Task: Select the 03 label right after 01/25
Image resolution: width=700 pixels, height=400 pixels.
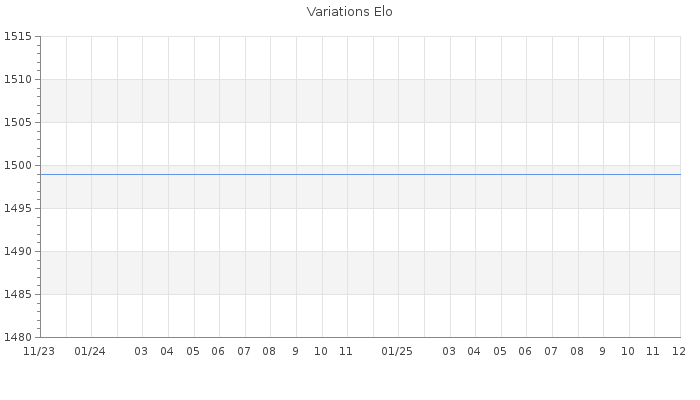Action: [449, 352]
